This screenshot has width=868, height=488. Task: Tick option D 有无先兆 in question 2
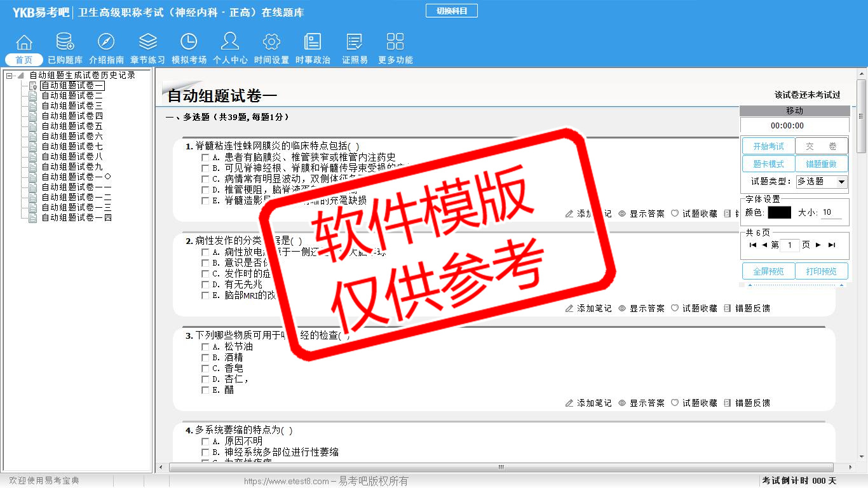point(205,285)
